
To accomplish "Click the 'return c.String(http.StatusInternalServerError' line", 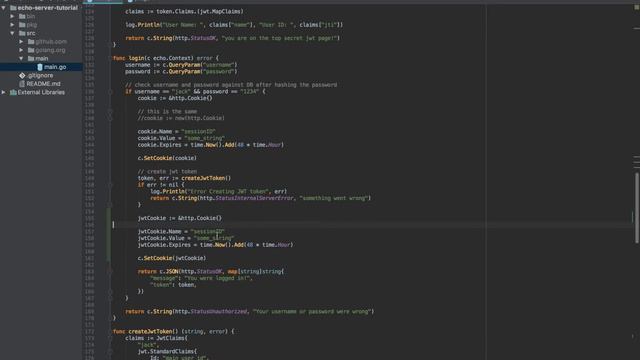I will pyautogui.click(x=260, y=198).
